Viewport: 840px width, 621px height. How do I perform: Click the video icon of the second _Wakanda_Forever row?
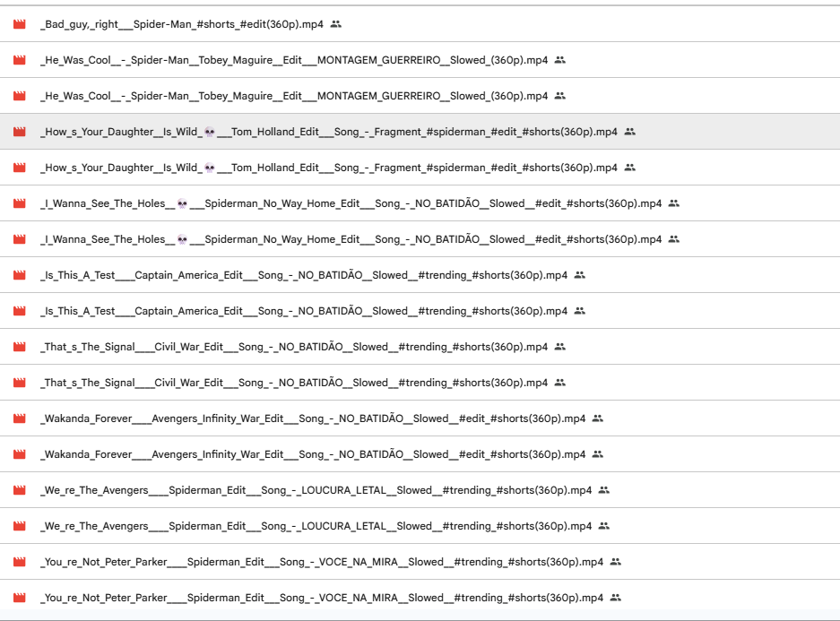click(20, 454)
